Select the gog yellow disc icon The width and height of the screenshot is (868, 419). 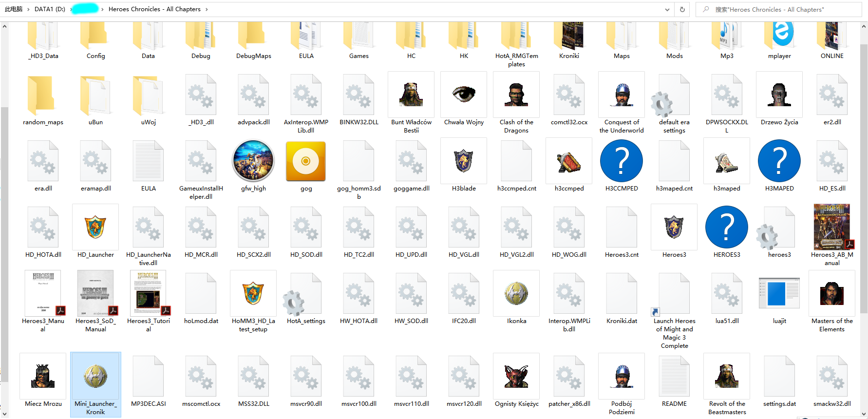tap(306, 161)
